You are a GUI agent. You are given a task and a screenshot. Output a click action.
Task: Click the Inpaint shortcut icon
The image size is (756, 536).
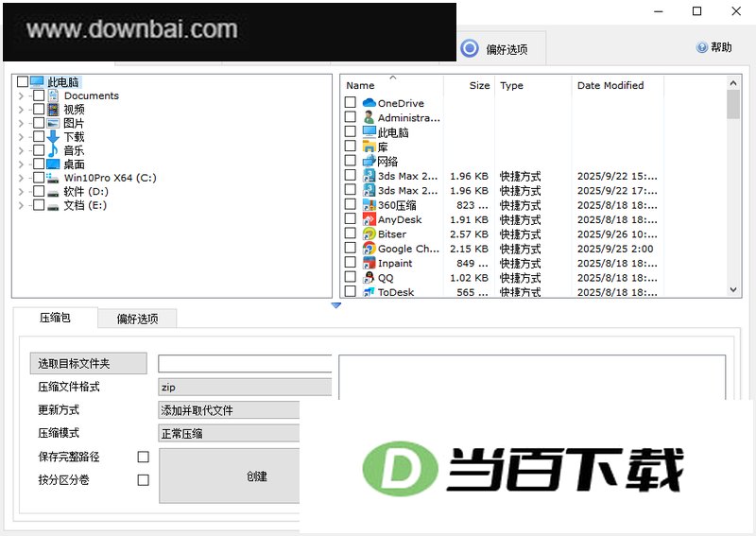coord(369,263)
